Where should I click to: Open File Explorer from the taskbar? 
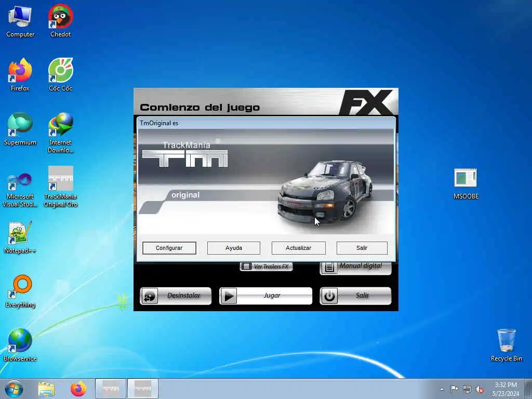tap(46, 389)
